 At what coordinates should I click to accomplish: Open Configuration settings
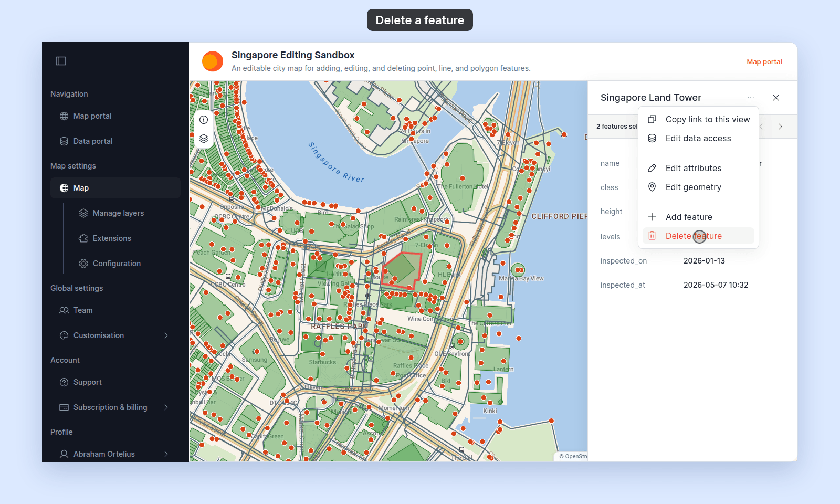click(x=125, y=264)
